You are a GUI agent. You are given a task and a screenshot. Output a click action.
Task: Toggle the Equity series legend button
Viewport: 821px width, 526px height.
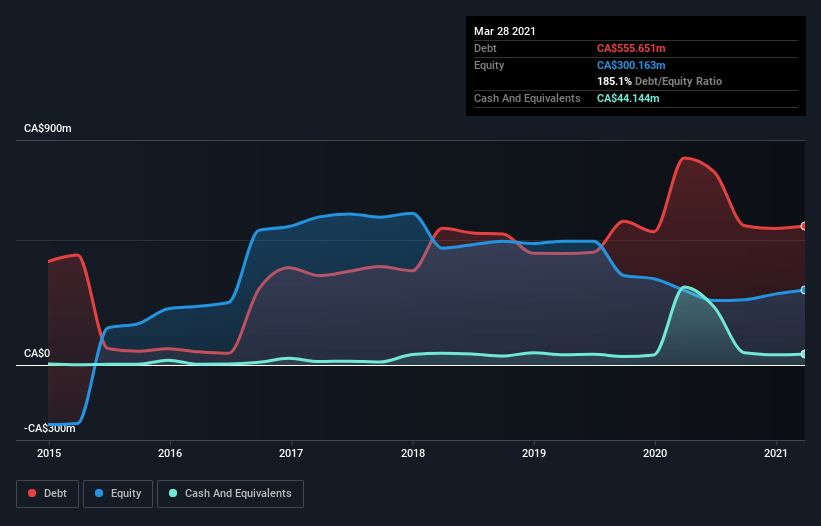(118, 494)
